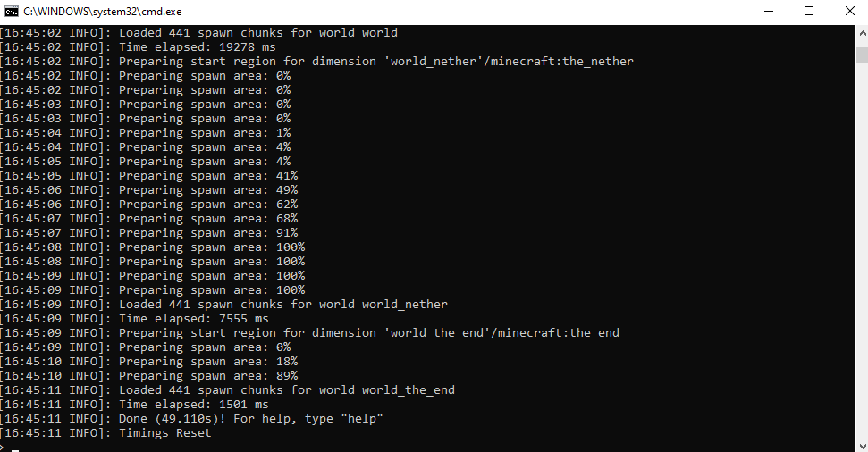
Task: Click 'Loaded 441 spawn chunks for world world_the_end'
Action: coord(228,390)
